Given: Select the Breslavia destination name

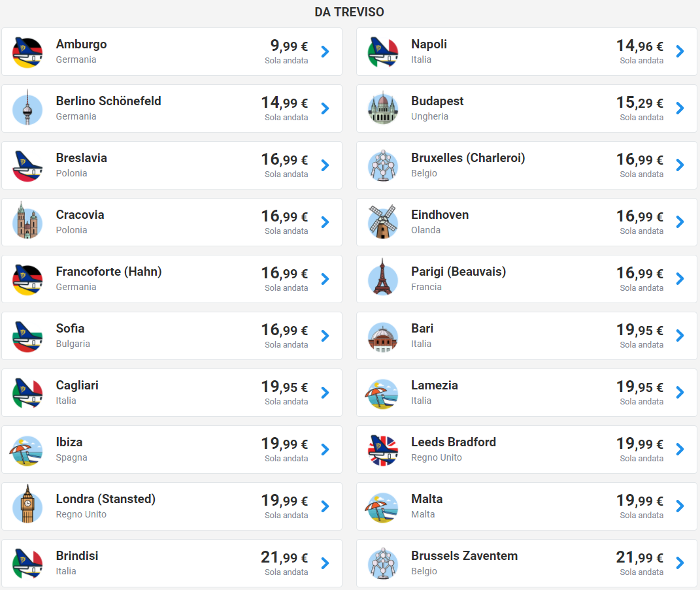Looking at the screenshot, I should [x=81, y=158].
